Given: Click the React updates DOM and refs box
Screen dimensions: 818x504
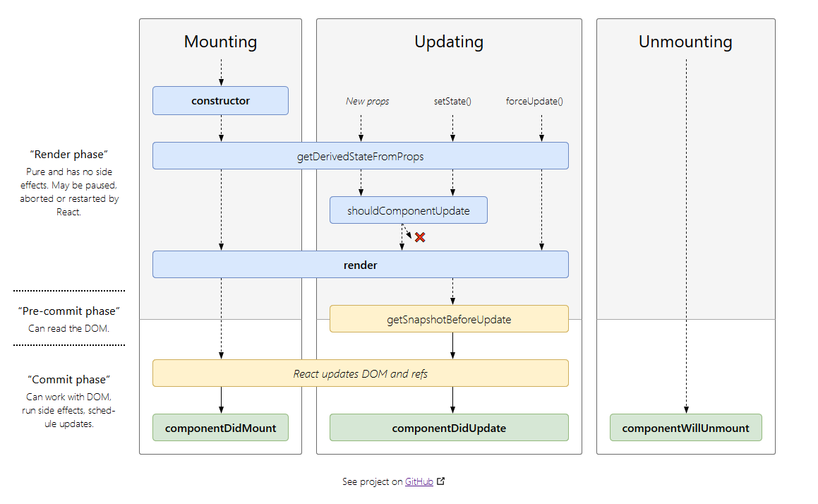Looking at the screenshot, I should pyautogui.click(x=361, y=373).
